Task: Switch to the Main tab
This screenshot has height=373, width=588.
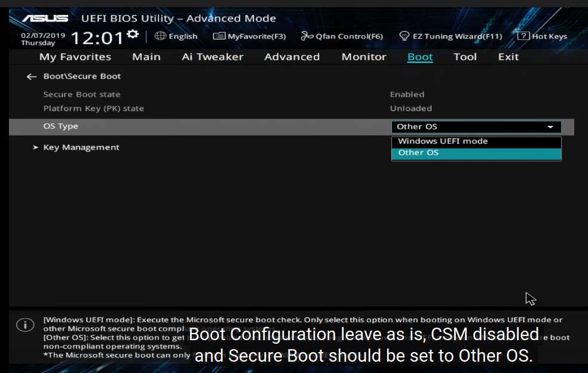Action: tap(146, 57)
